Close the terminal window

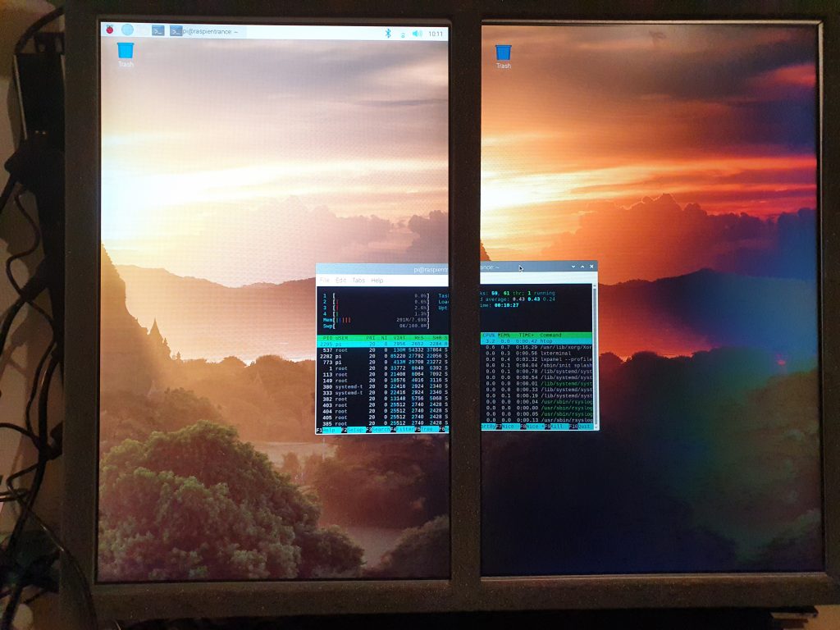[591, 267]
